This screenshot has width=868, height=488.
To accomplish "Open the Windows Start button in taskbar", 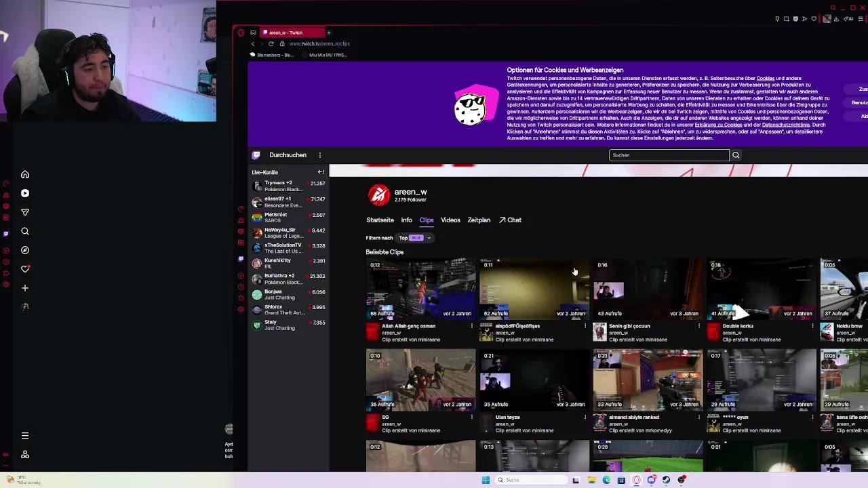I will coord(486,480).
